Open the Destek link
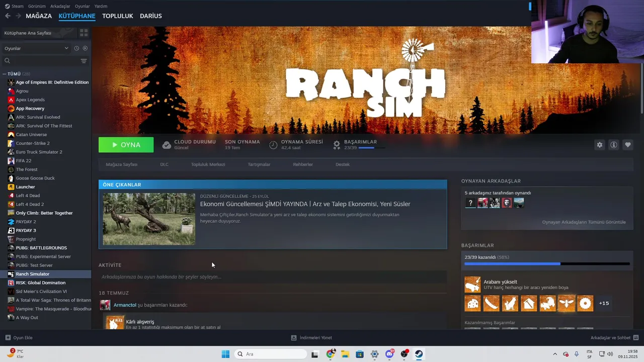 point(343,164)
